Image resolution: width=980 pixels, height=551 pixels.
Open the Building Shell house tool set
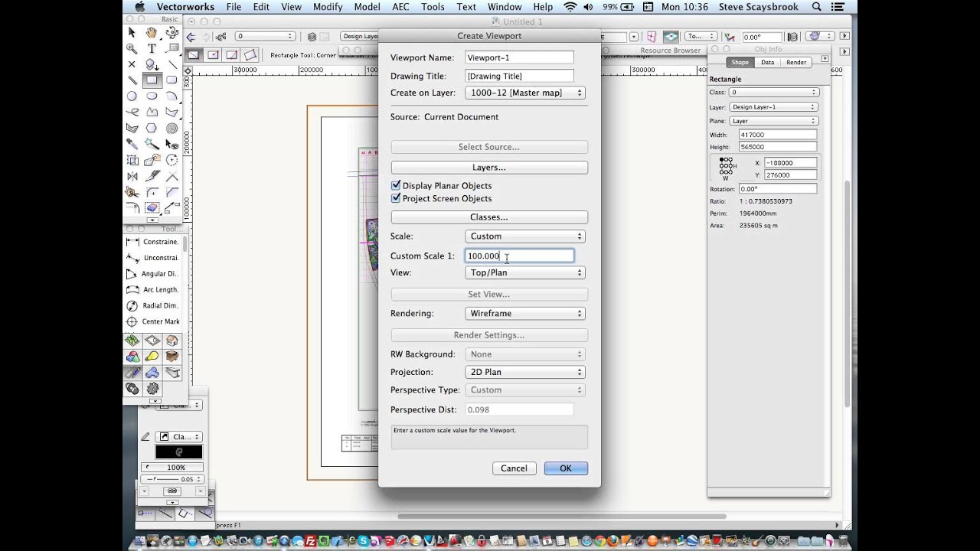click(x=172, y=341)
